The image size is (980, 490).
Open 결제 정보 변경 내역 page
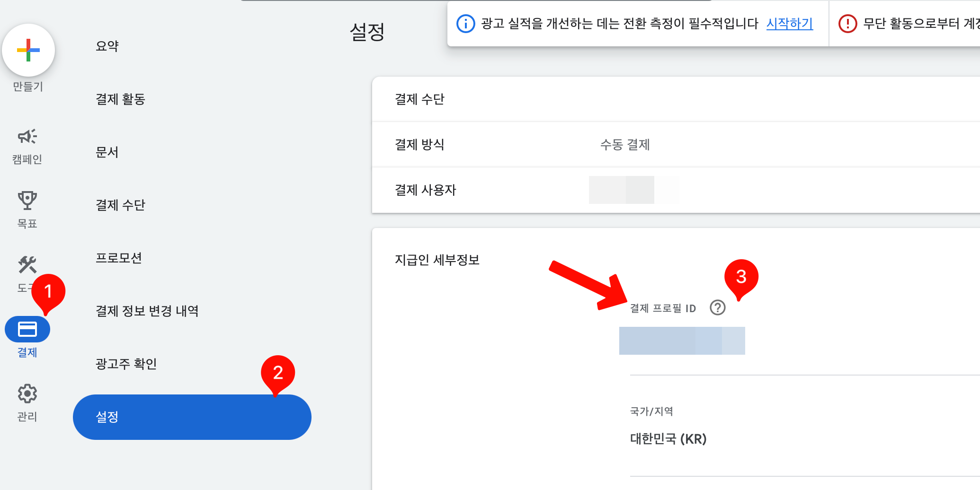[147, 311]
